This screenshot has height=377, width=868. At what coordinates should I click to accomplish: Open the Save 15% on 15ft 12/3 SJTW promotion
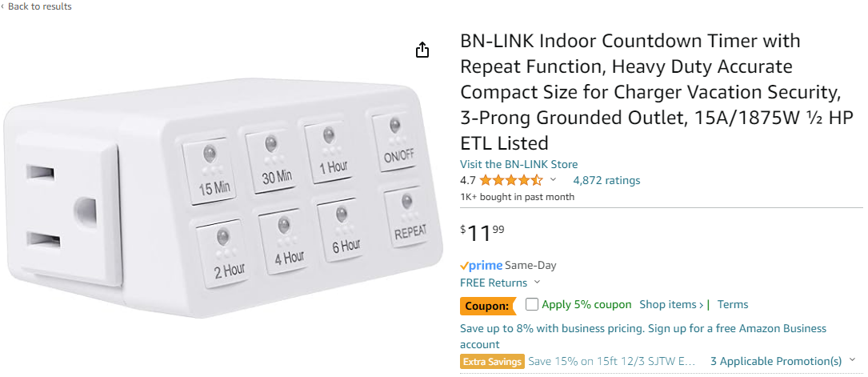pyautogui.click(x=612, y=361)
